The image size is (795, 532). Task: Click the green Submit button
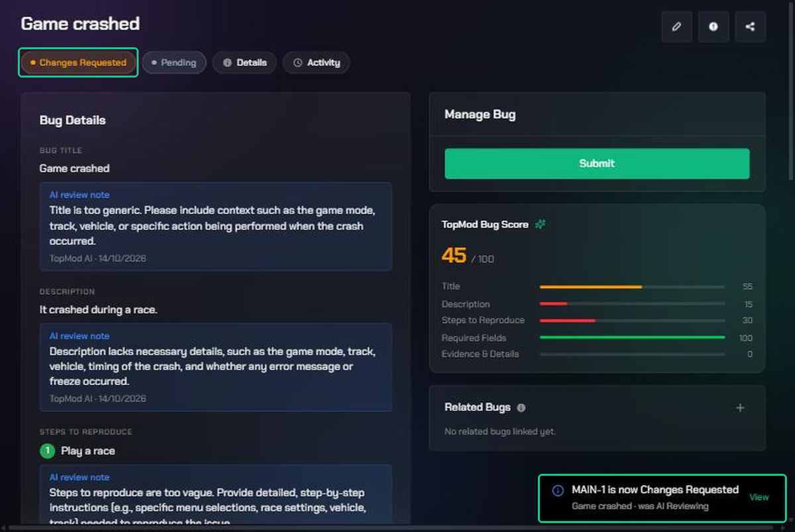click(x=597, y=163)
